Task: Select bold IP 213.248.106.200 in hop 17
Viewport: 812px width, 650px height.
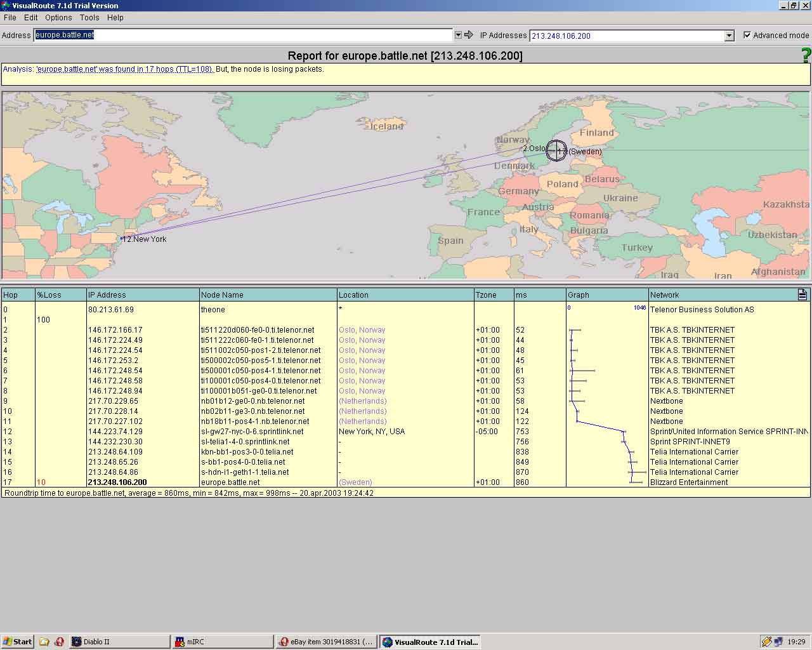Action: click(117, 482)
